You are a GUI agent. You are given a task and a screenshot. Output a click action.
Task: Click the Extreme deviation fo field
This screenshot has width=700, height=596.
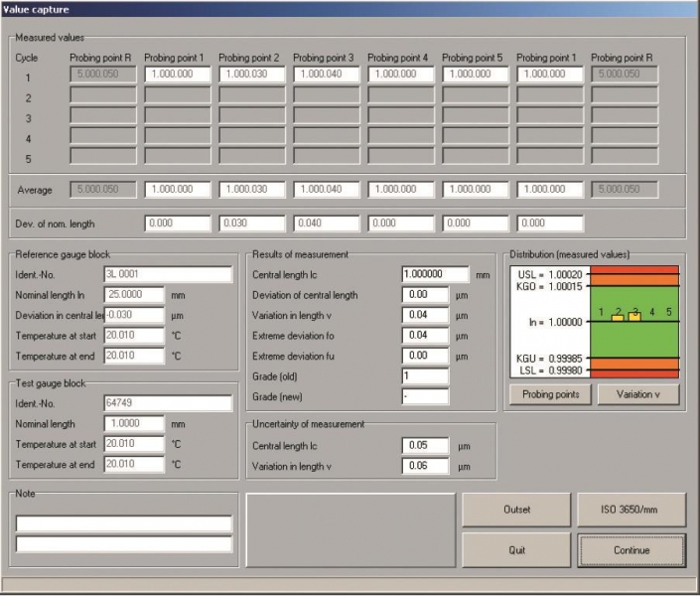(x=425, y=336)
